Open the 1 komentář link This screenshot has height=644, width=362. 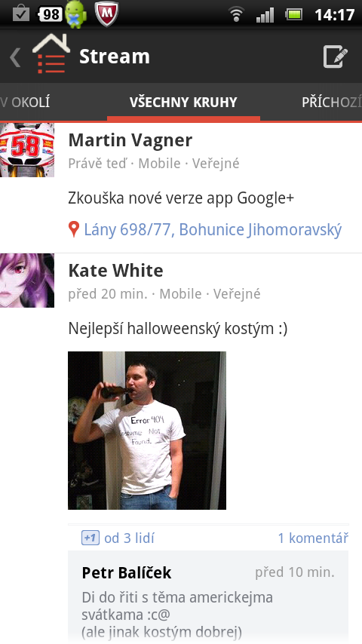click(x=313, y=538)
